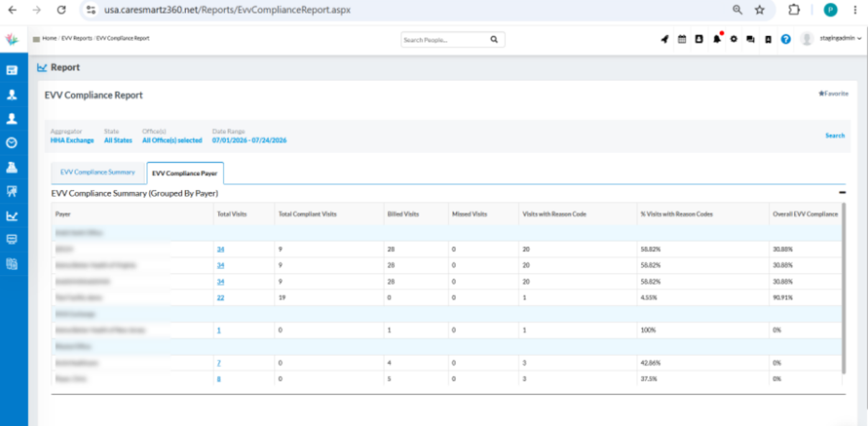
Task: Open the presentation board sidebar icon
Action: [x=12, y=191]
